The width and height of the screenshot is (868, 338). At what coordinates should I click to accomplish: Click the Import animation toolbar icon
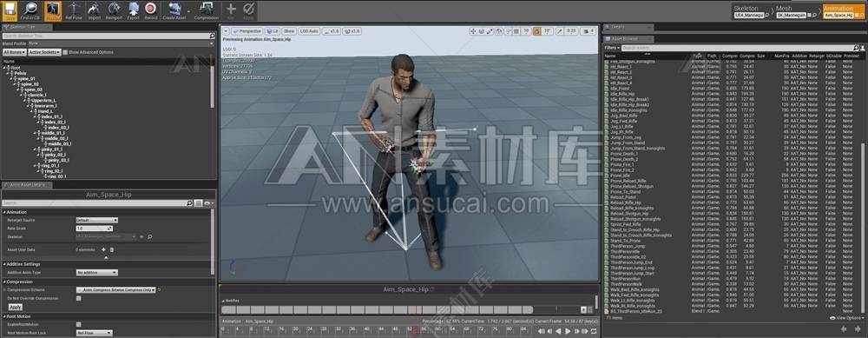(95, 10)
